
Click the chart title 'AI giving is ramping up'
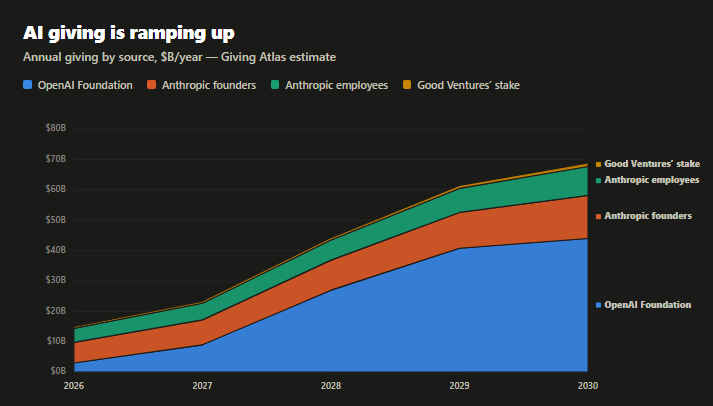coord(129,33)
